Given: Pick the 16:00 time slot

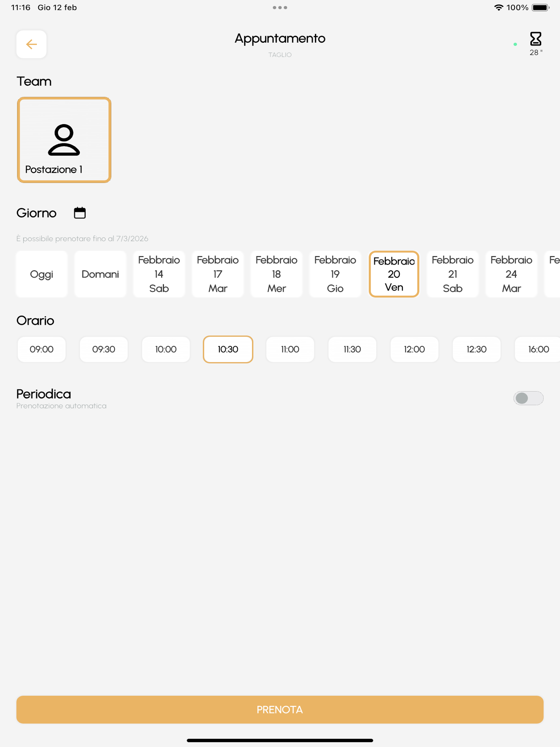Looking at the screenshot, I should 538,349.
